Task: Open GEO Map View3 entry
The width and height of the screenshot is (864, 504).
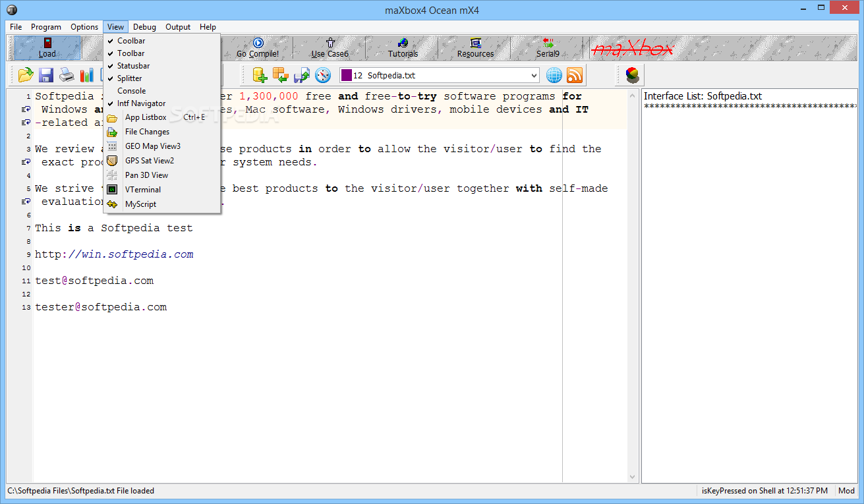Action: [162, 146]
